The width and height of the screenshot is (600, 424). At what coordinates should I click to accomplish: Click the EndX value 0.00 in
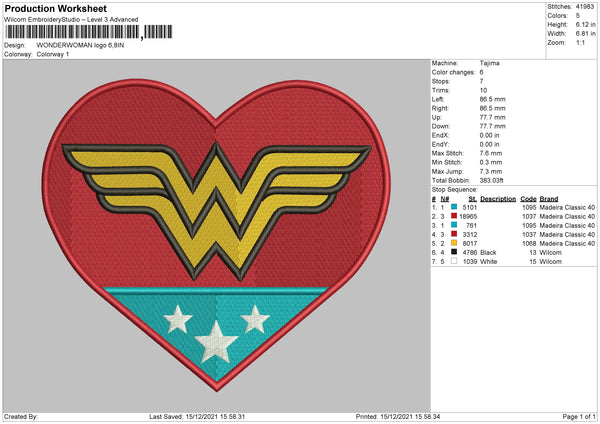pos(489,135)
